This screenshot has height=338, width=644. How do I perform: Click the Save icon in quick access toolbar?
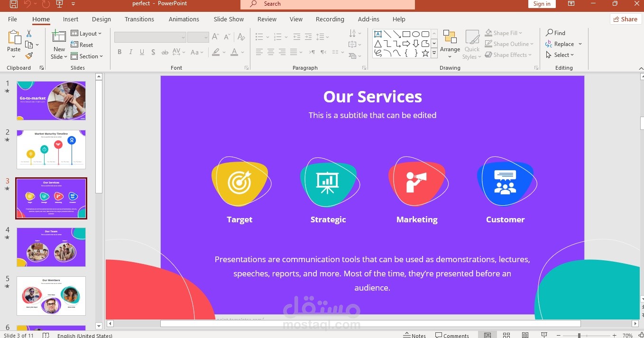click(14, 4)
